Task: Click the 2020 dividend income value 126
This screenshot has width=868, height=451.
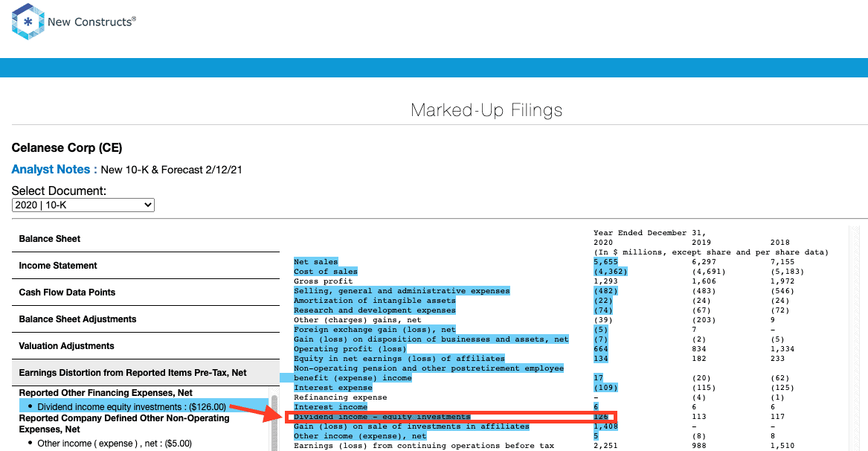Action: coord(601,417)
